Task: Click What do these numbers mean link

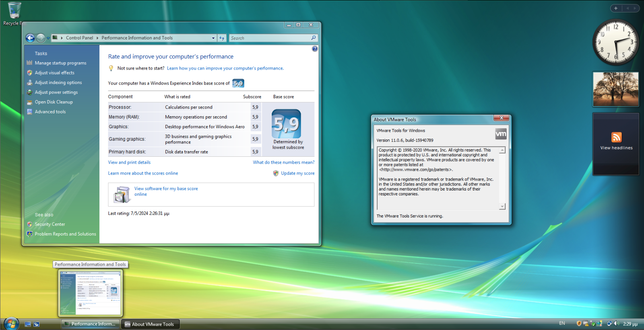Action: (x=284, y=162)
